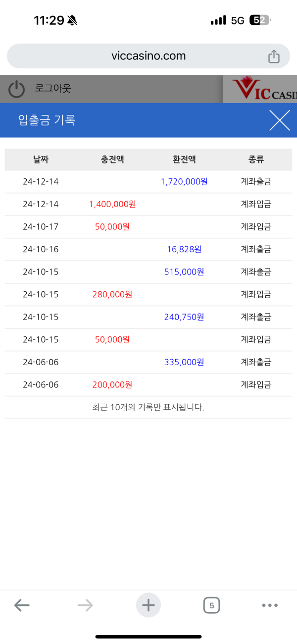Tap the power logout icon
The width and height of the screenshot is (297, 644).
pos(17,89)
